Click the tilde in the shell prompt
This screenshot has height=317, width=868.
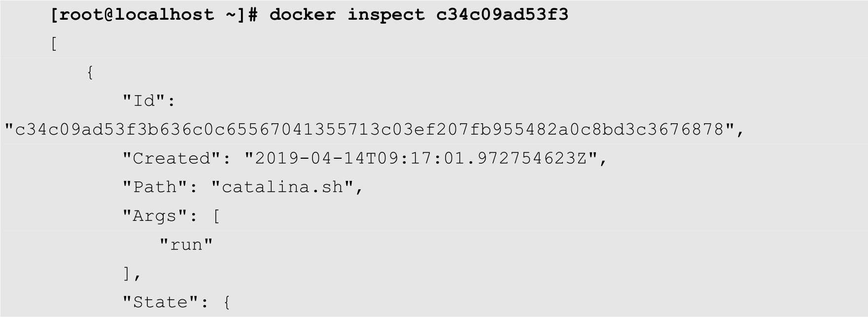pos(231,15)
